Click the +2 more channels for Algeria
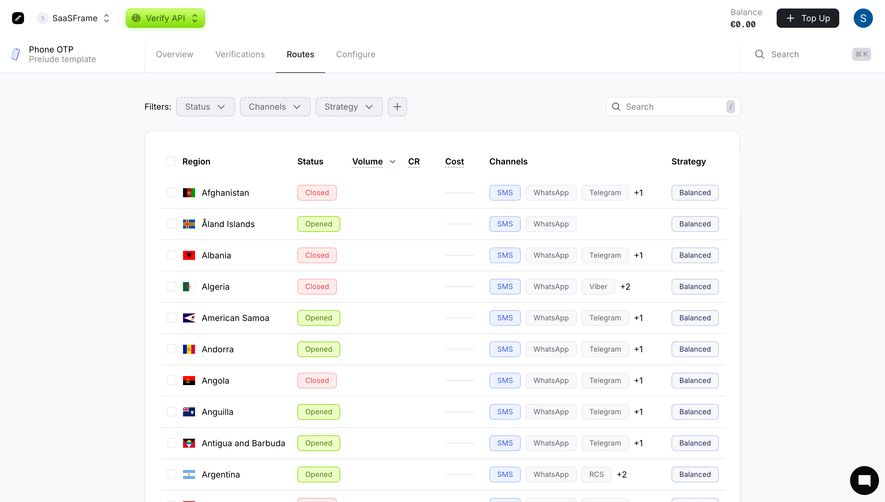This screenshot has width=885, height=502. click(625, 287)
